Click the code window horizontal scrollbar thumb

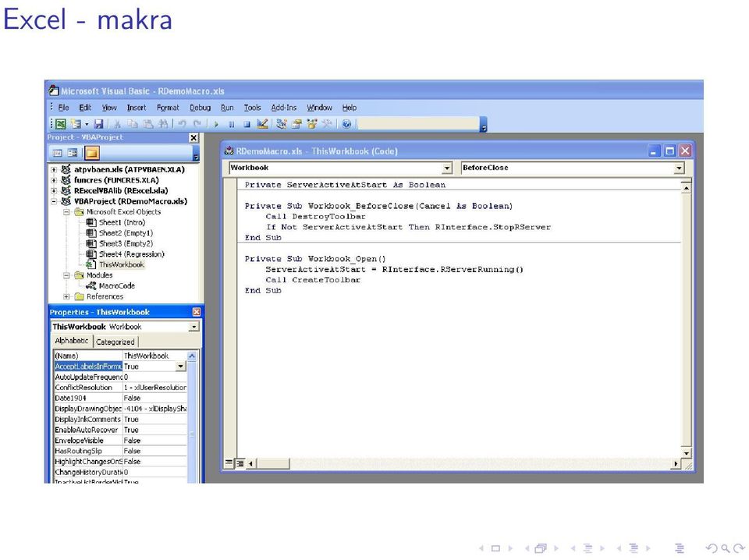[274, 463]
